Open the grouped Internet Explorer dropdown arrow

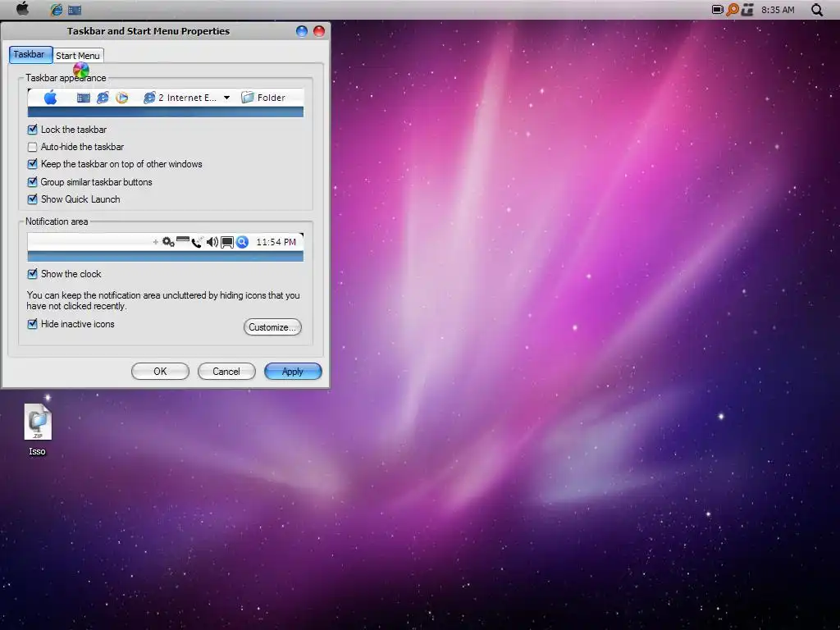pos(226,98)
